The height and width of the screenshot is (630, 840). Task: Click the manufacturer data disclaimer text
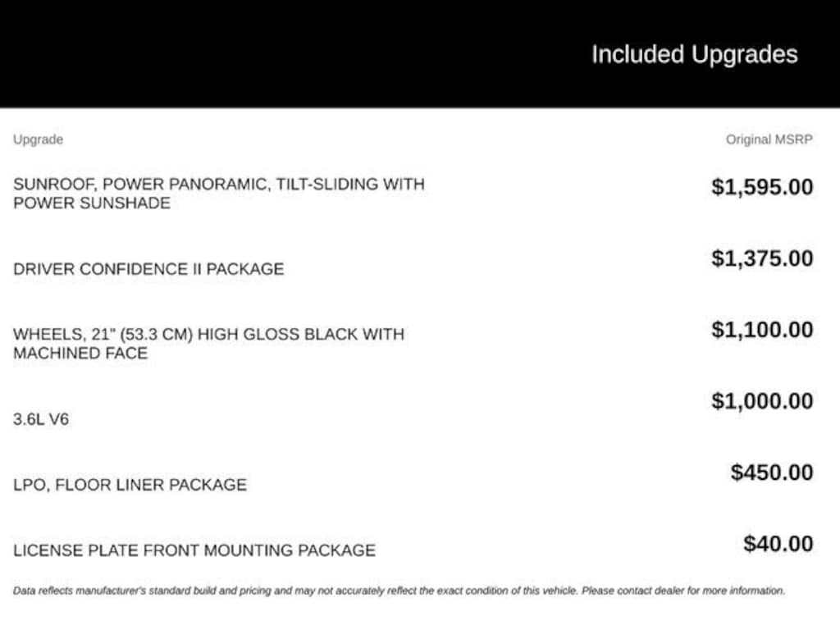tap(399, 591)
